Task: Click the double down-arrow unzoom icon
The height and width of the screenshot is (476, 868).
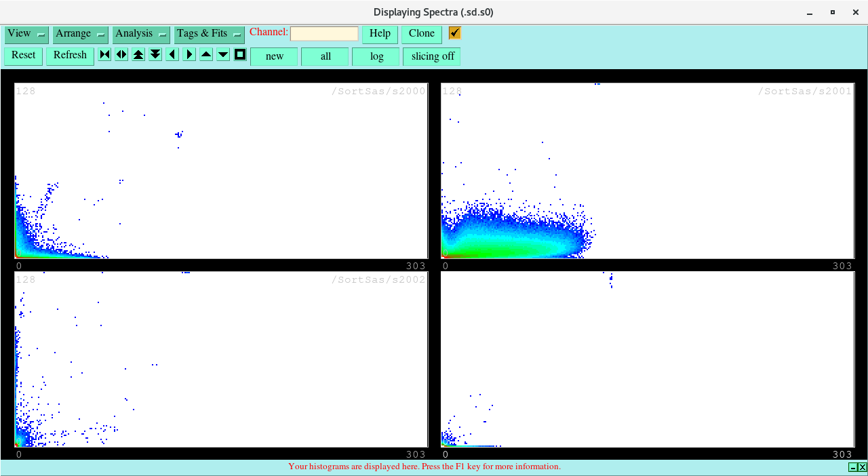Action: (155, 54)
